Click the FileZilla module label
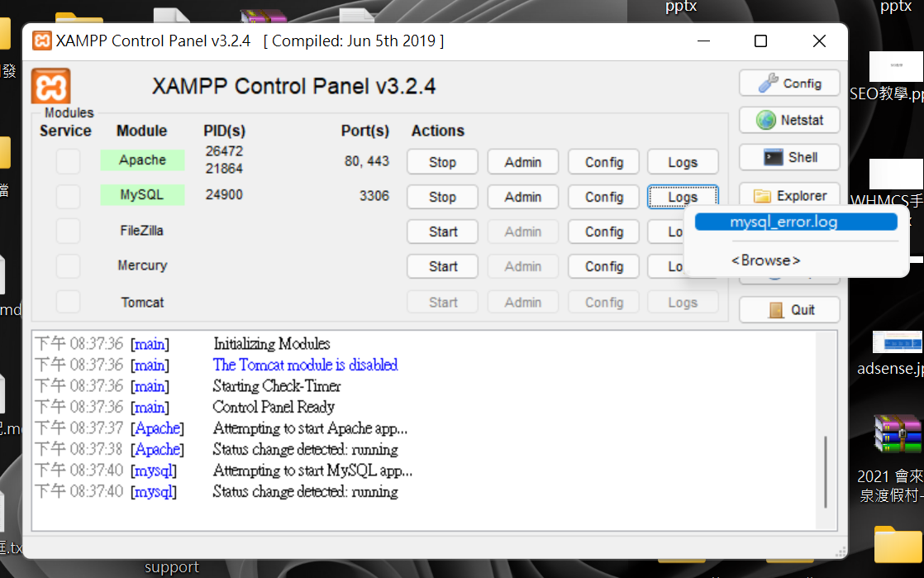The height and width of the screenshot is (578, 924). [142, 231]
